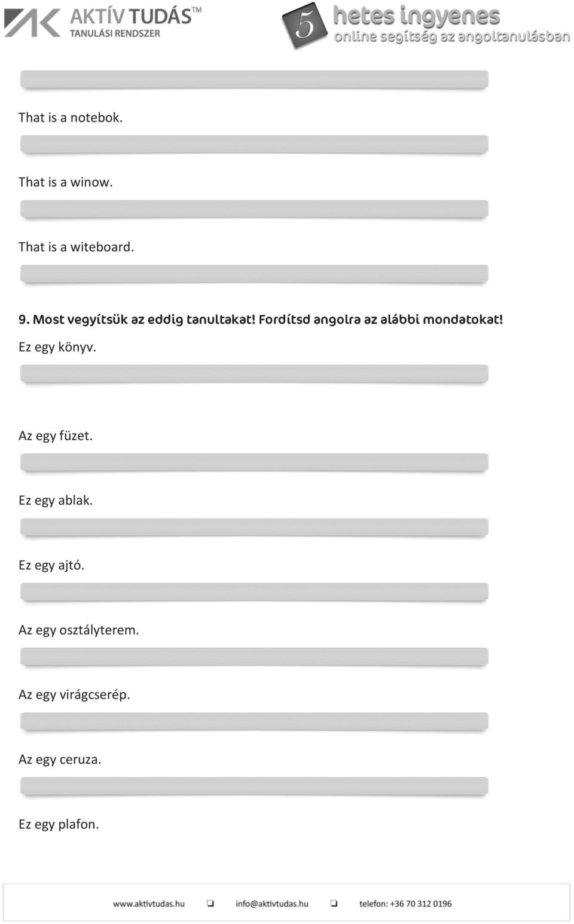This screenshot has width=574, height=924.
Task: Click the exercise 9 instruction heading
Action: pyautogui.click(x=261, y=319)
